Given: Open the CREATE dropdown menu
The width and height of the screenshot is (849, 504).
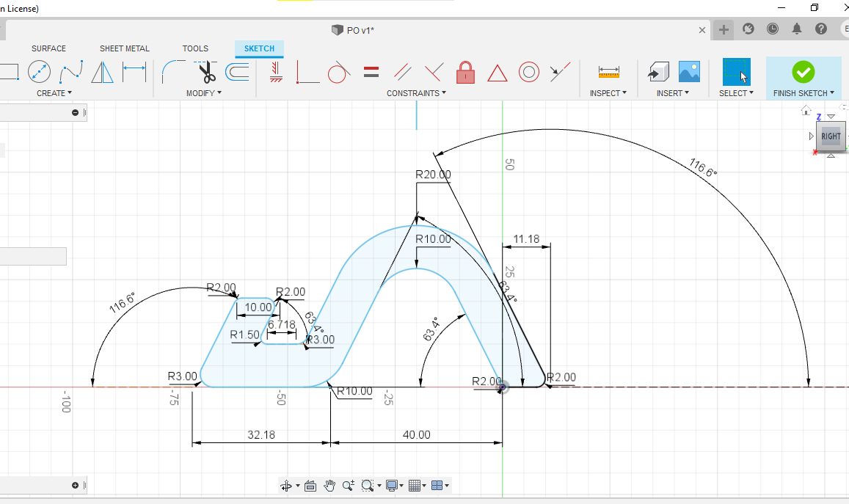Looking at the screenshot, I should pos(54,93).
